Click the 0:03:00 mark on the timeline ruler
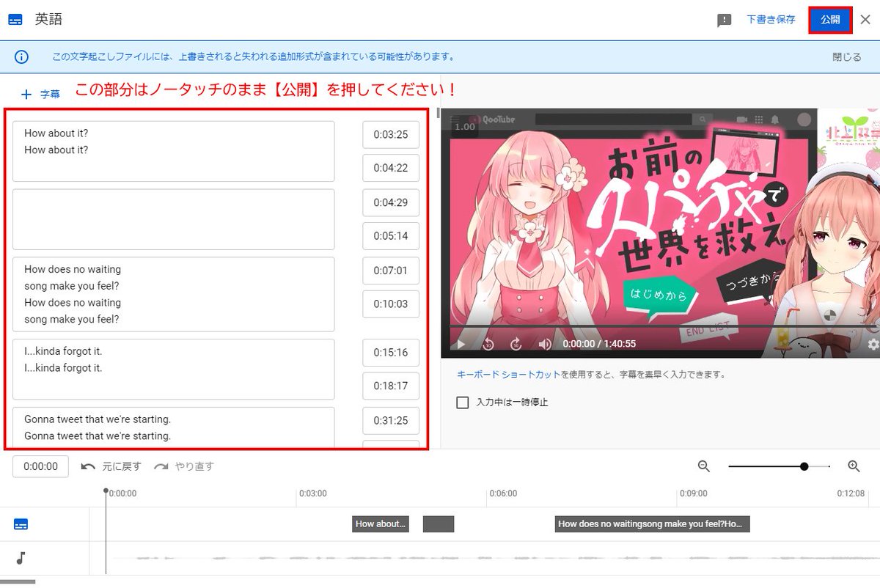880x588 pixels. pos(313,493)
